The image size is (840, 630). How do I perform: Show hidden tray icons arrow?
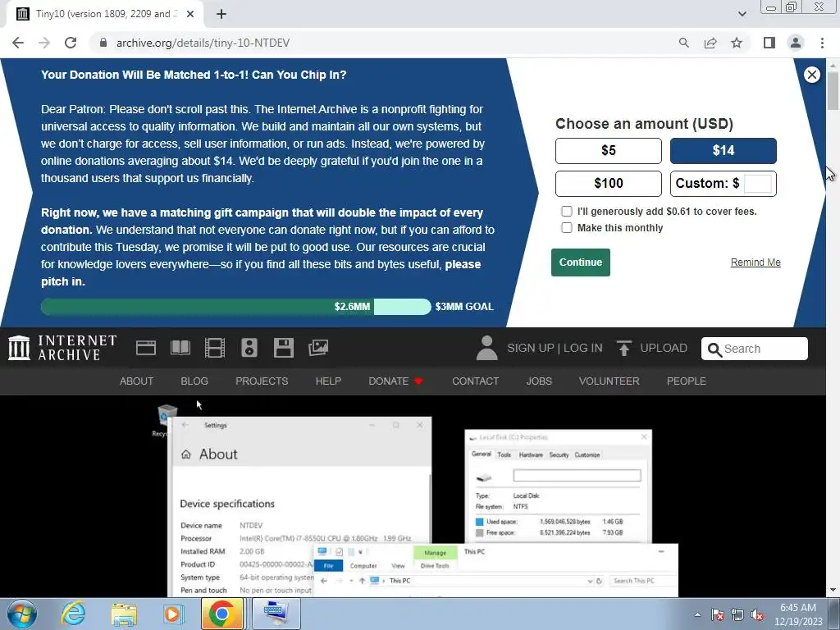[697, 614]
